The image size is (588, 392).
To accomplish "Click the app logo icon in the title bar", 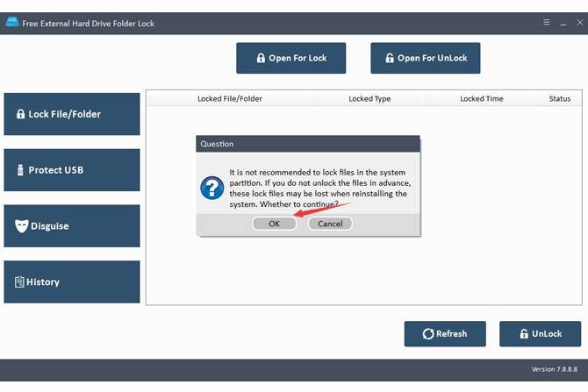I will coord(12,22).
